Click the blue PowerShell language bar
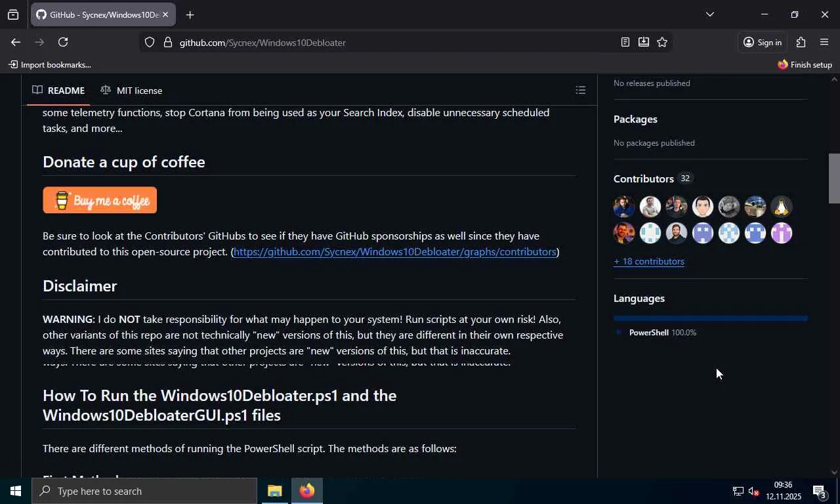 711,318
